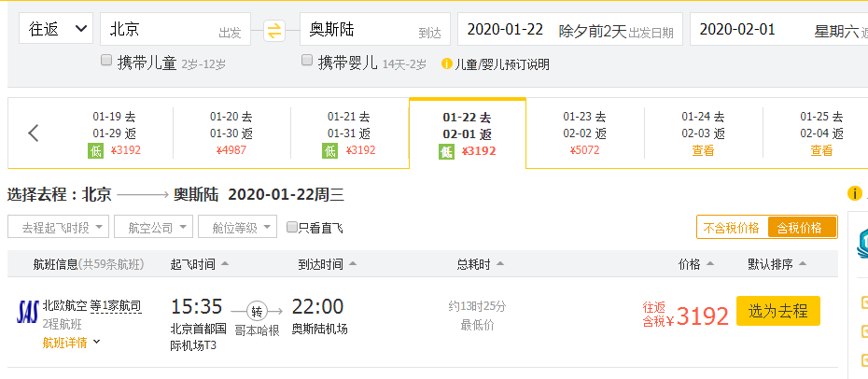The width and height of the screenshot is (868, 379).
Task: Click the previous dates left arrow
Action: coord(34,133)
